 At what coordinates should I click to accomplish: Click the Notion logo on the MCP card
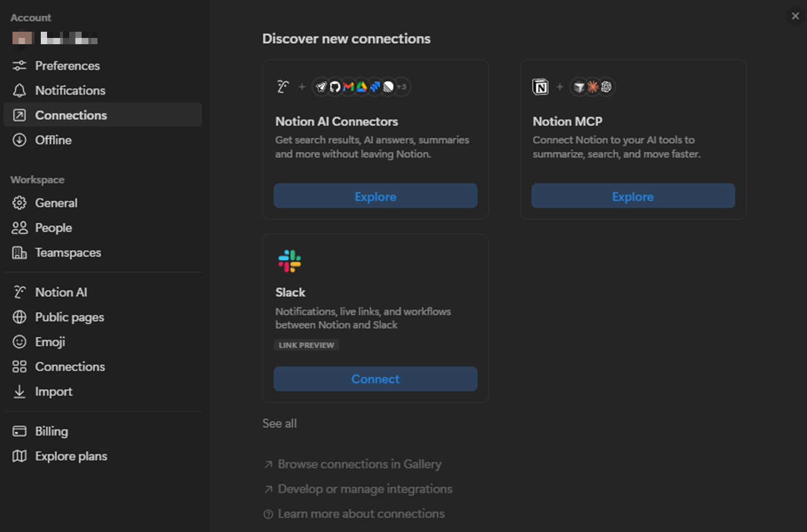(x=540, y=87)
